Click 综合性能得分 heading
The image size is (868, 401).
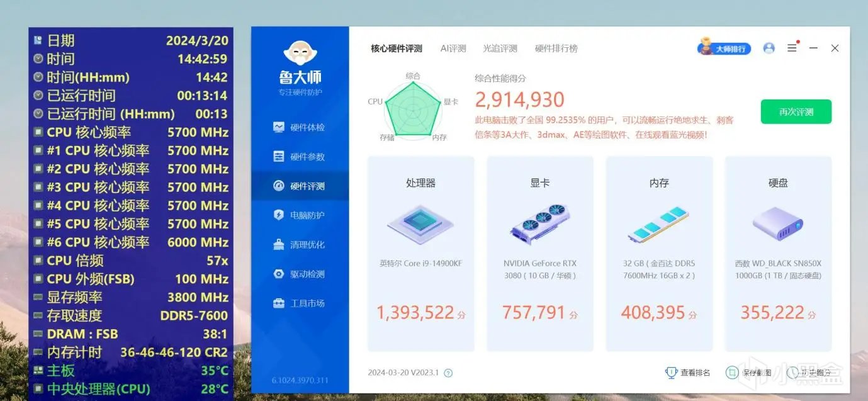pos(500,79)
